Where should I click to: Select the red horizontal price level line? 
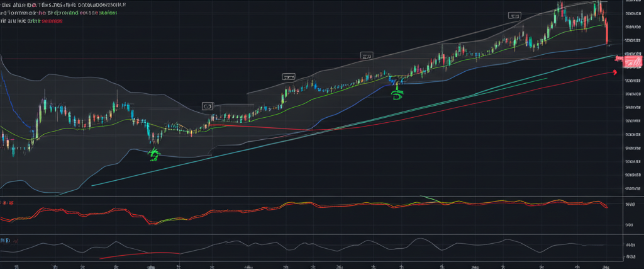tap(264, 127)
